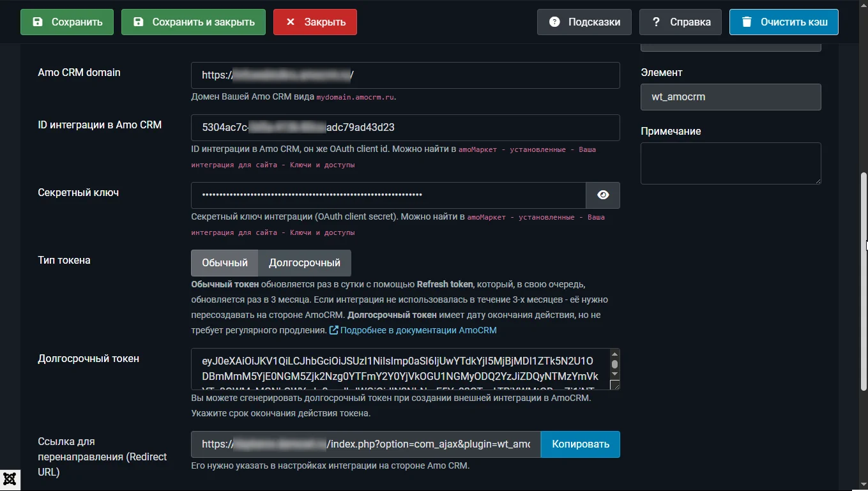This screenshot has width=868, height=491.
Task: Select the Долгосрочный token type
Action: click(303, 262)
